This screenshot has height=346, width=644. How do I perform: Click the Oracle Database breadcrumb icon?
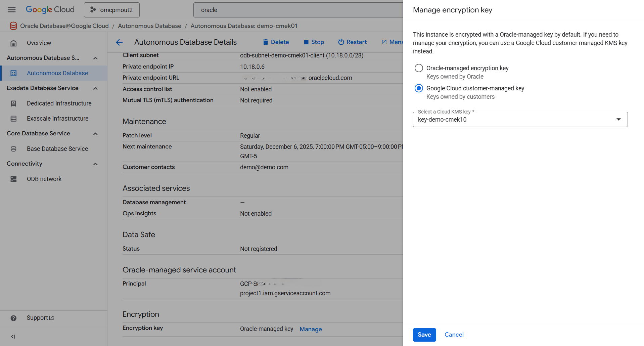coord(13,26)
